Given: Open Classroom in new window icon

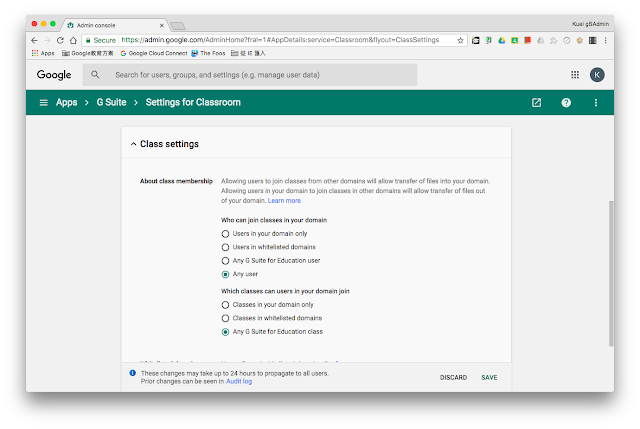Looking at the screenshot, I should 536,102.
